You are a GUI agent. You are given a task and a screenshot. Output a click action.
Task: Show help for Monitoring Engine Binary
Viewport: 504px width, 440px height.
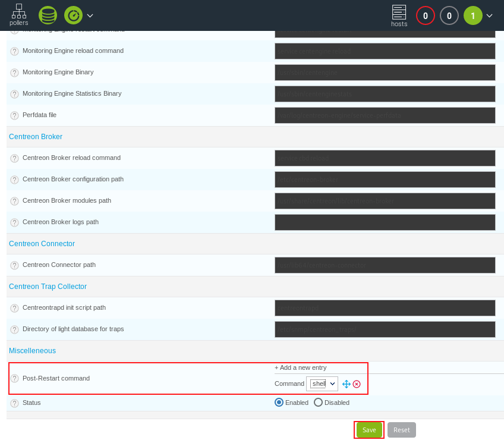point(14,73)
